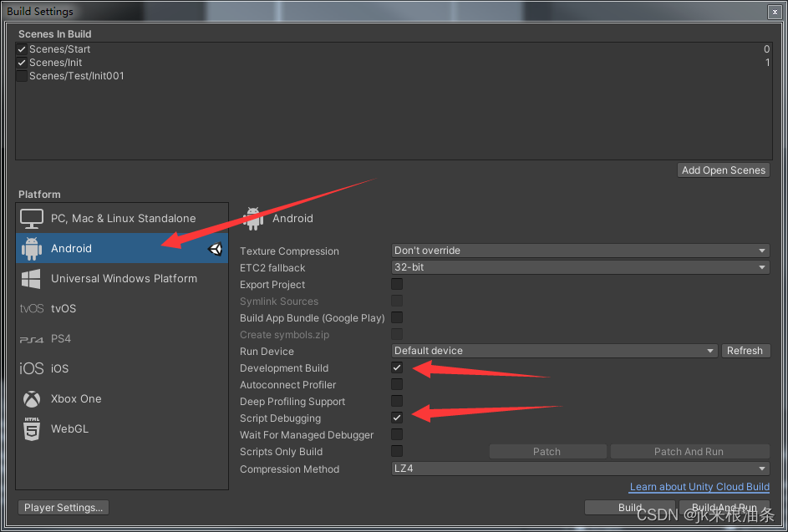
Task: Click the PS4 platform logo icon
Action: 31,340
